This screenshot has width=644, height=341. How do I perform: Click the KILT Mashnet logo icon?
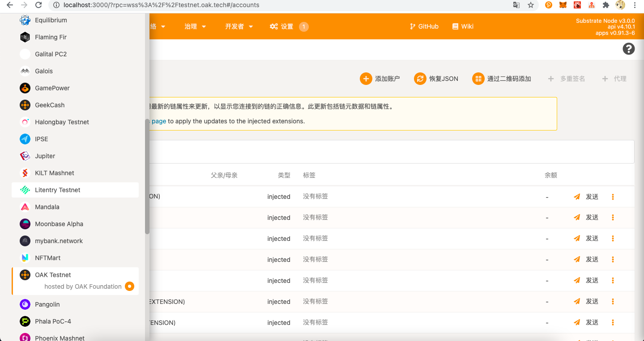pyautogui.click(x=25, y=173)
